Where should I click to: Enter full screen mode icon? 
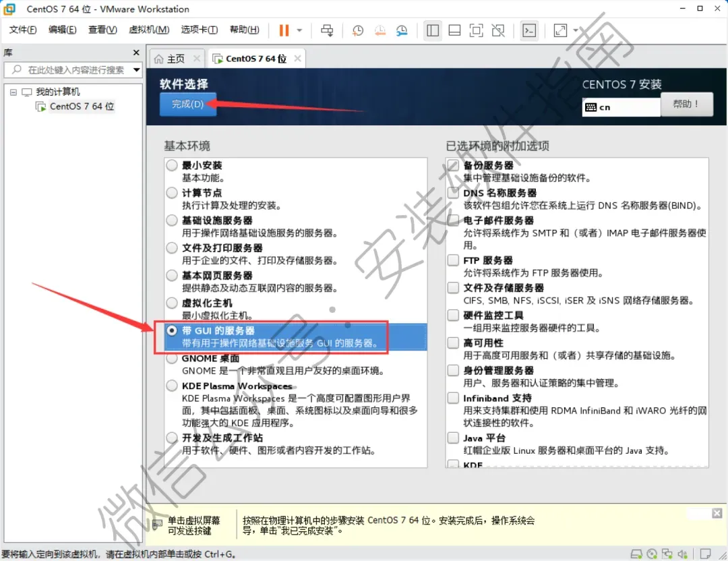click(477, 30)
